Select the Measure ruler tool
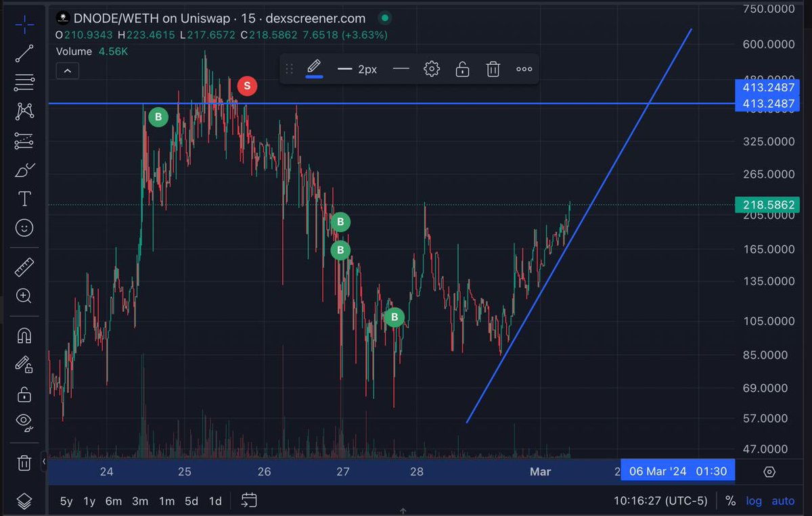The height and width of the screenshot is (516, 812). click(x=24, y=266)
